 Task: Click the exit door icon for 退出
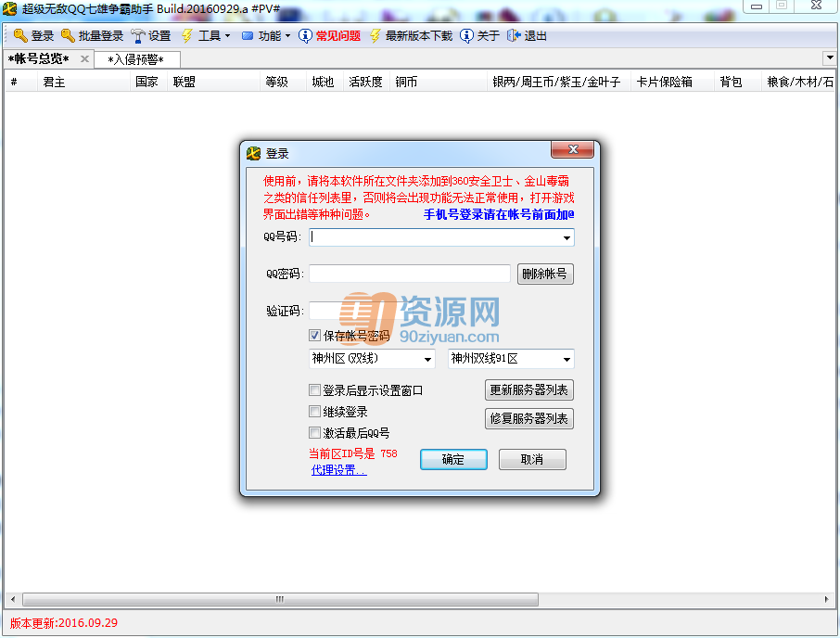pos(514,36)
